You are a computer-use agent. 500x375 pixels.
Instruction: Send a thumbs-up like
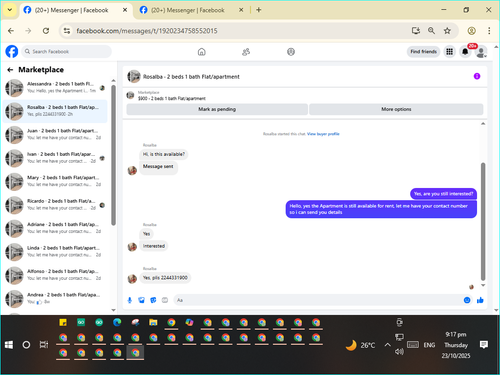(480, 300)
